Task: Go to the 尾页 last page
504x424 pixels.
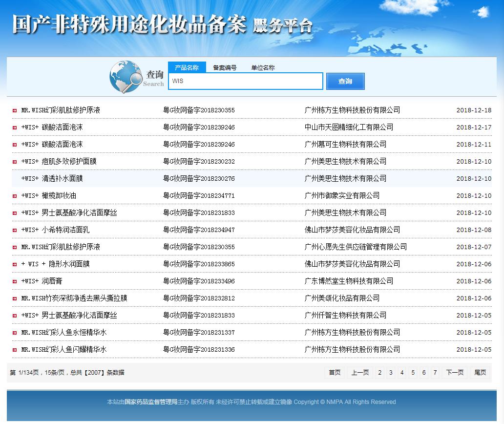Action: (480, 372)
